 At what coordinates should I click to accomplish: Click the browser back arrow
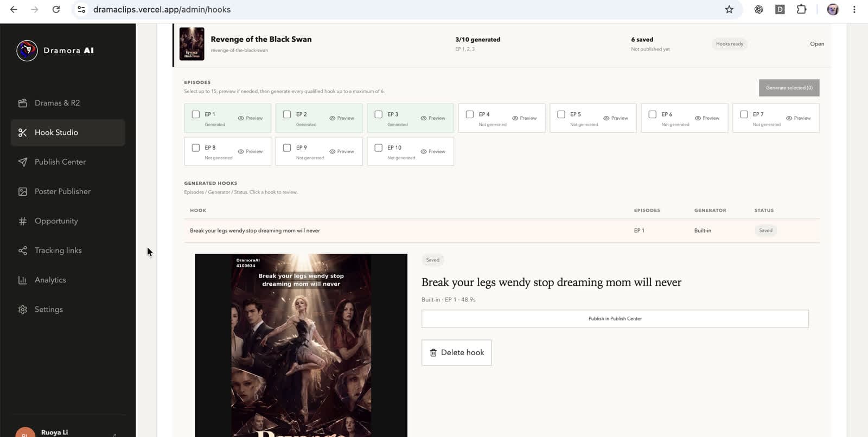point(14,9)
